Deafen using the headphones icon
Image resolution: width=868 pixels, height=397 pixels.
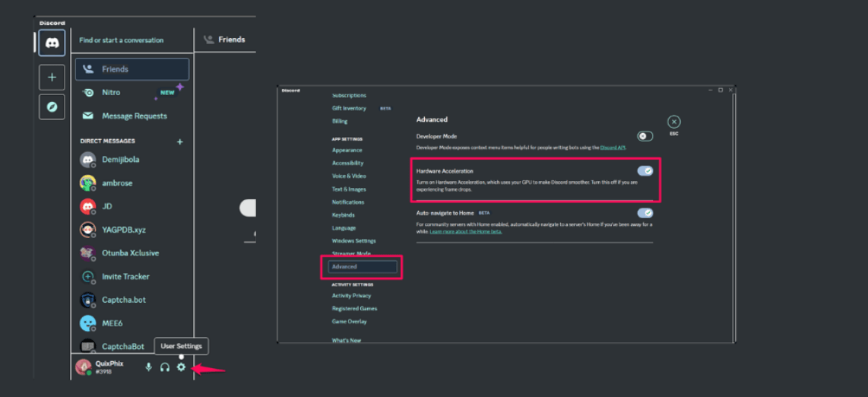(165, 367)
